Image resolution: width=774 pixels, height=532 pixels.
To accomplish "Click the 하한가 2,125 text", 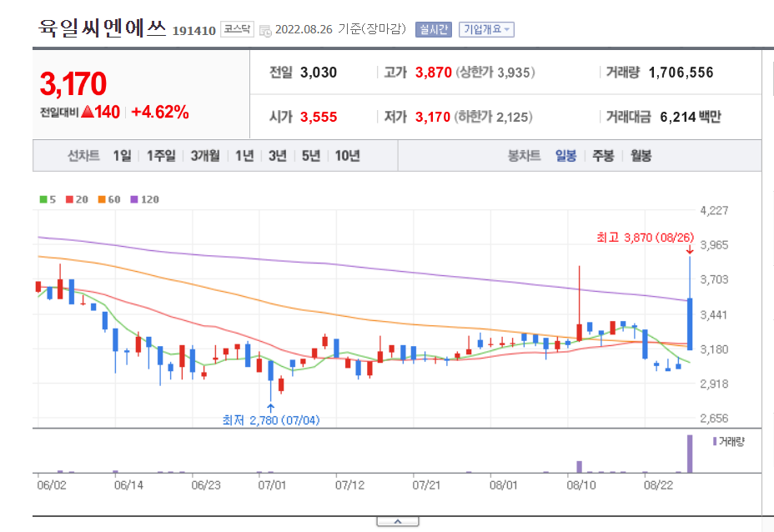I will 494,117.
